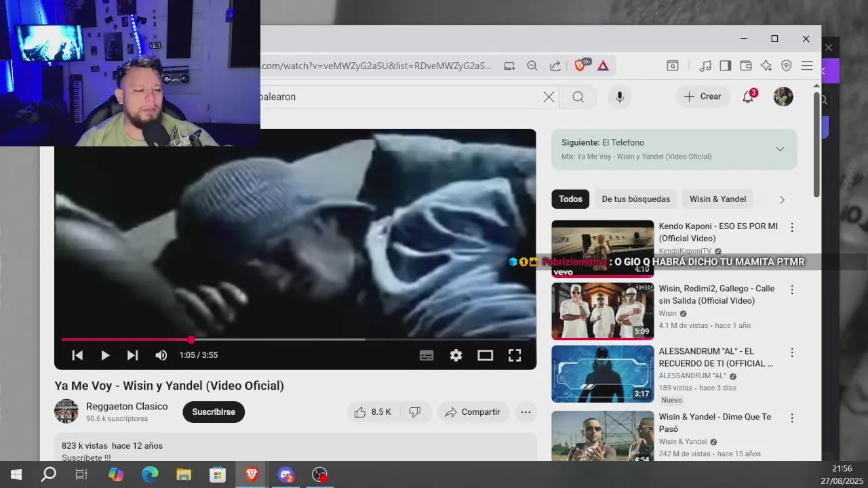Click the share page icon in address bar
The image size is (868, 488).
(x=555, y=66)
